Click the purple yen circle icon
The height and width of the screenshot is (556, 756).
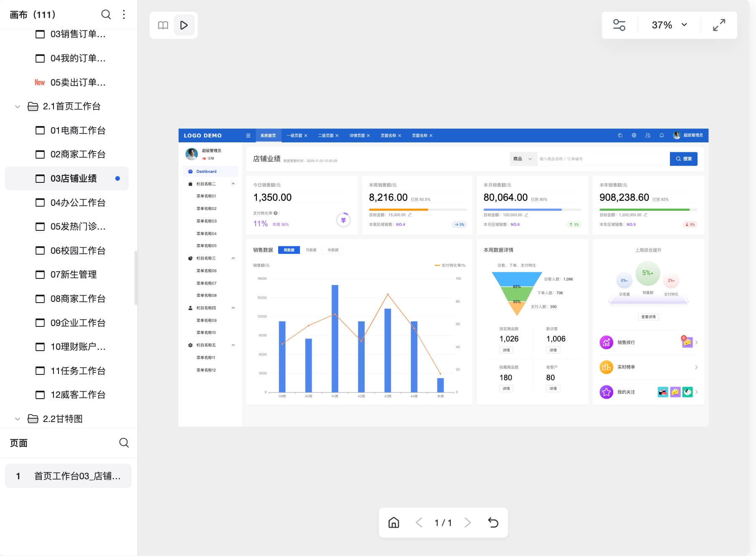coord(343,220)
